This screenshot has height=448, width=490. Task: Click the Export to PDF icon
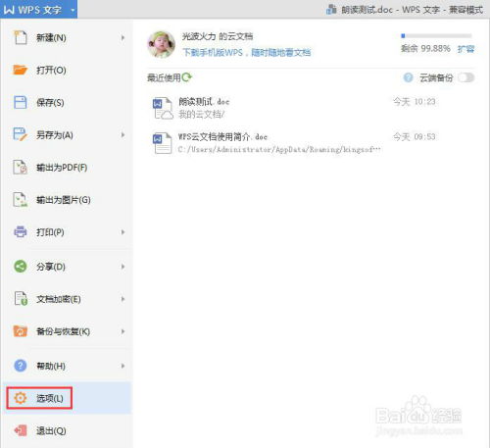[x=21, y=167]
